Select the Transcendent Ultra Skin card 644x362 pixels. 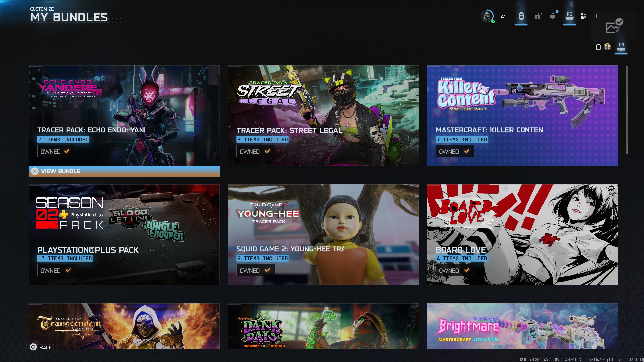pyautogui.click(x=124, y=326)
